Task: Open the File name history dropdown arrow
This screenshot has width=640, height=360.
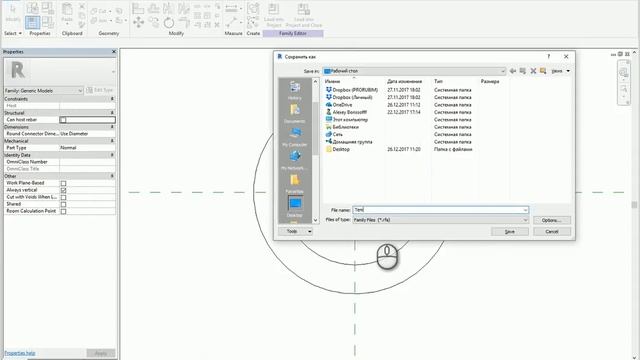Action: point(525,210)
